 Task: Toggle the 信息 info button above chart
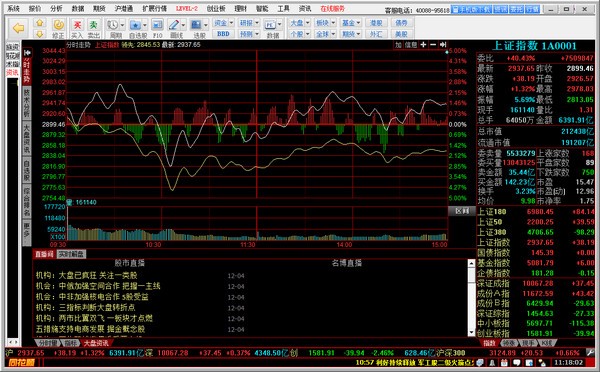(x=411, y=45)
